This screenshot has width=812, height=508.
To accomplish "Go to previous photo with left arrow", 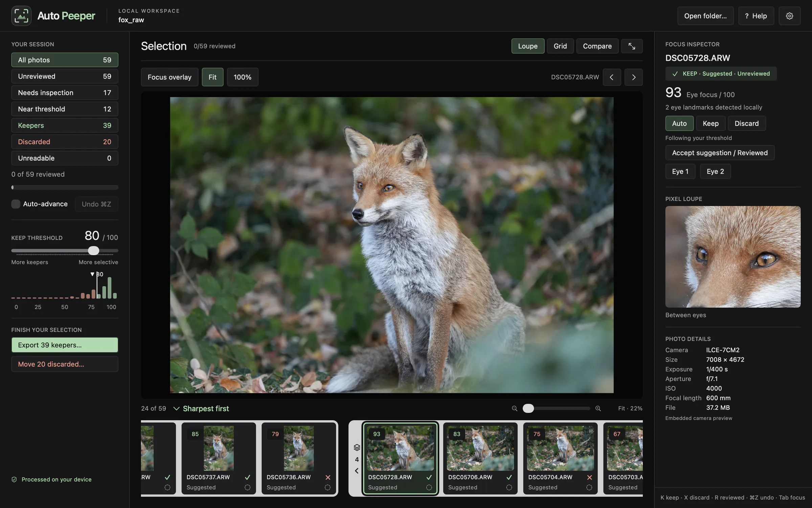I will pyautogui.click(x=612, y=77).
